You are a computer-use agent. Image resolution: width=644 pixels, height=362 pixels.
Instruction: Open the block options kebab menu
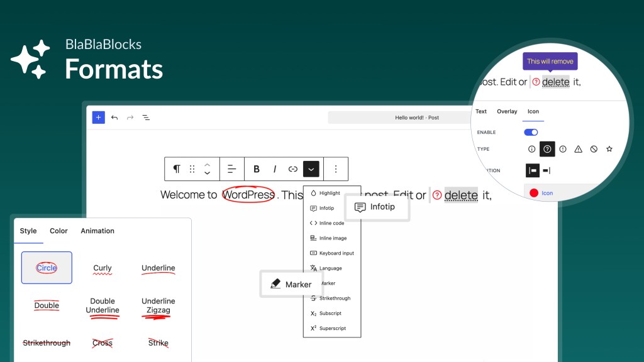(336, 168)
